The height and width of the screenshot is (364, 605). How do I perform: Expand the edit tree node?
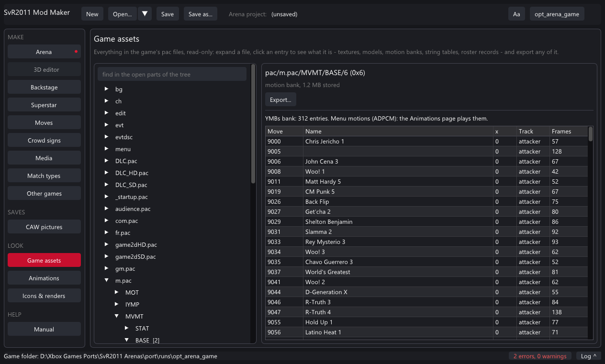point(107,113)
